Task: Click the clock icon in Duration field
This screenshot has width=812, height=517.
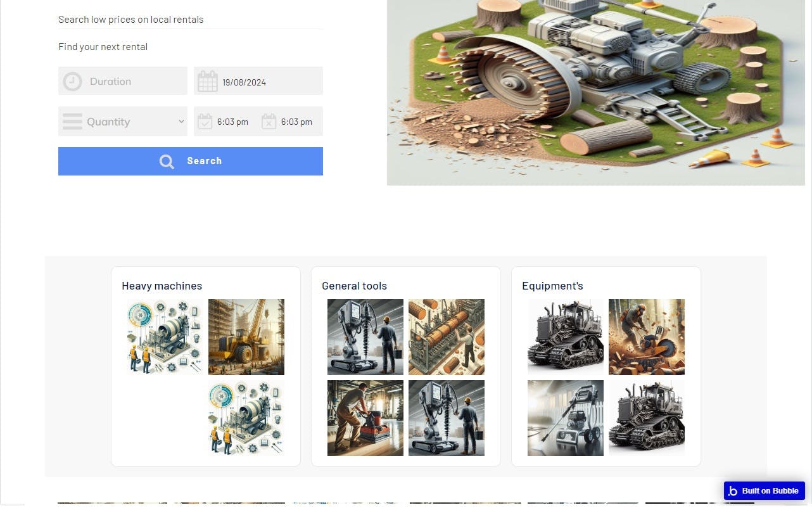Action: (72, 81)
